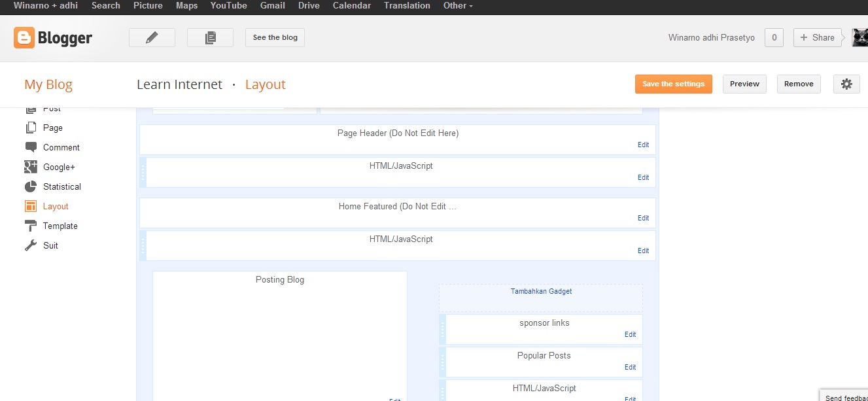
Task: Open the post list icon beside the pencil
Action: 210,37
